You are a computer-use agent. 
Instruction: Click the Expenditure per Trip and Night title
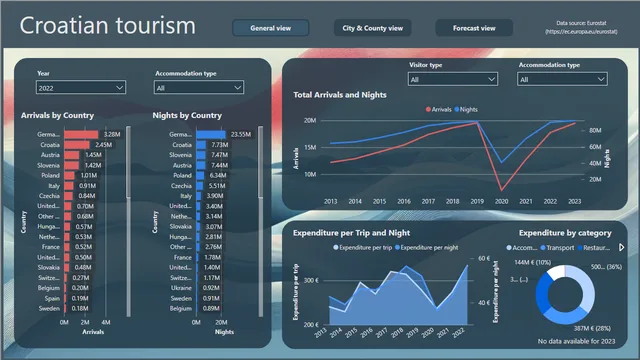pos(351,233)
